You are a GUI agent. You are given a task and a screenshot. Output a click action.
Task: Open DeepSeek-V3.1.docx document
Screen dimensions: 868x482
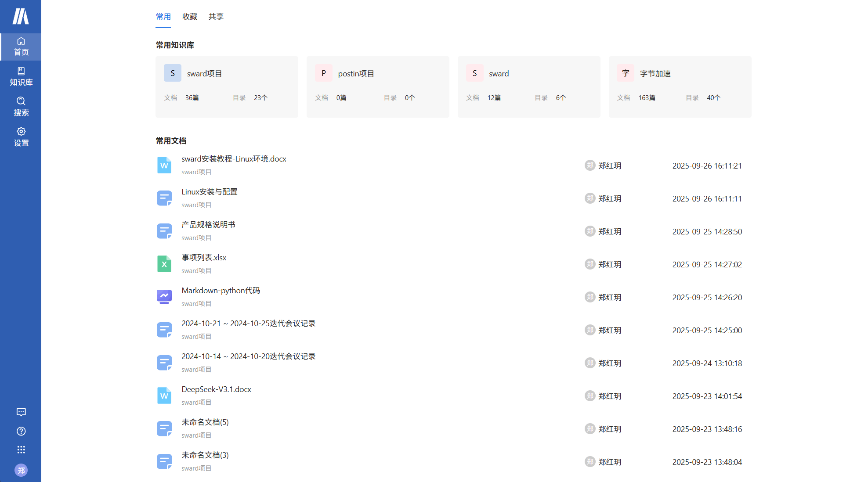(x=216, y=389)
